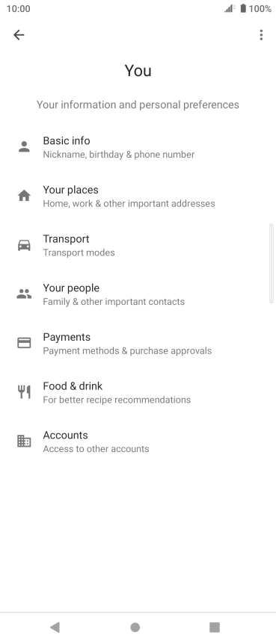Open Basic info settings

click(138, 147)
